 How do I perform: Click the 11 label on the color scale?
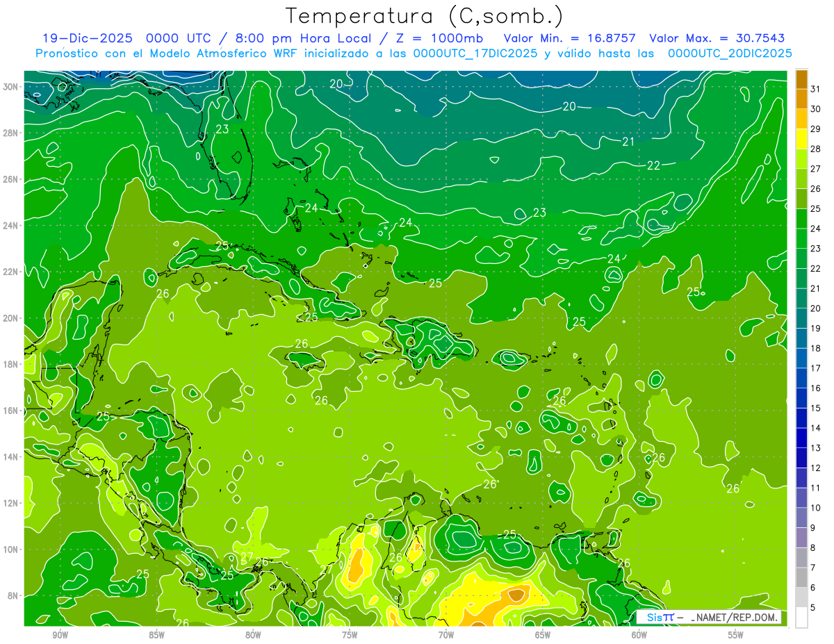pyautogui.click(x=816, y=488)
